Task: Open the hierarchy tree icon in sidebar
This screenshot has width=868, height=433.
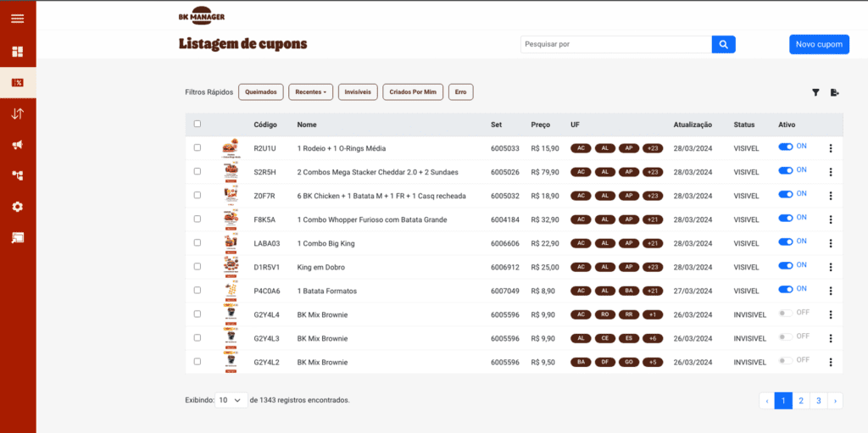Action: point(18,175)
